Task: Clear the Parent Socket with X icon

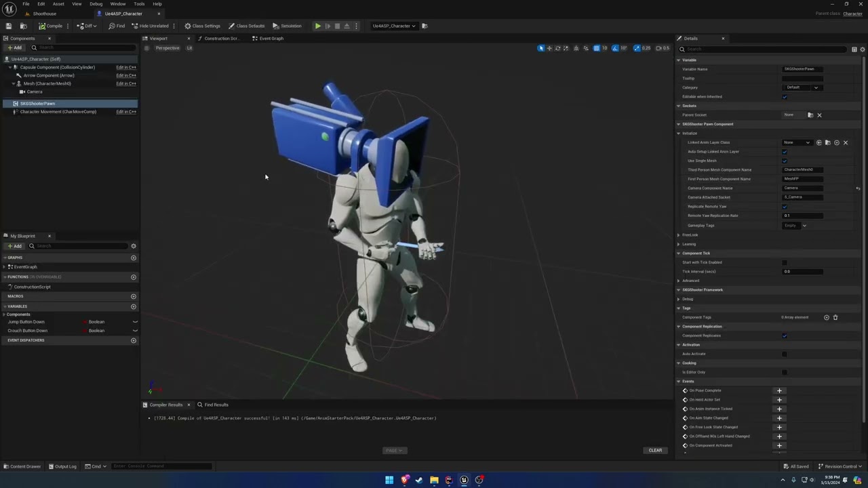Action: pyautogui.click(x=819, y=115)
